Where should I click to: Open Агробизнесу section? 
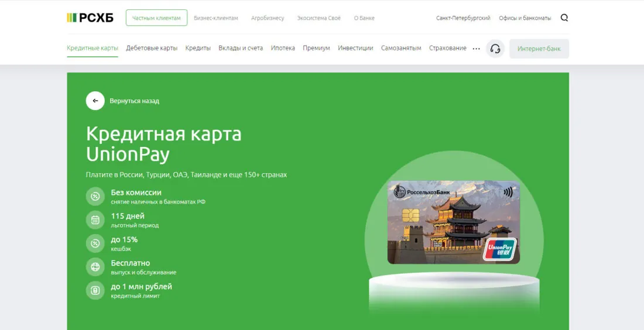pos(268,18)
